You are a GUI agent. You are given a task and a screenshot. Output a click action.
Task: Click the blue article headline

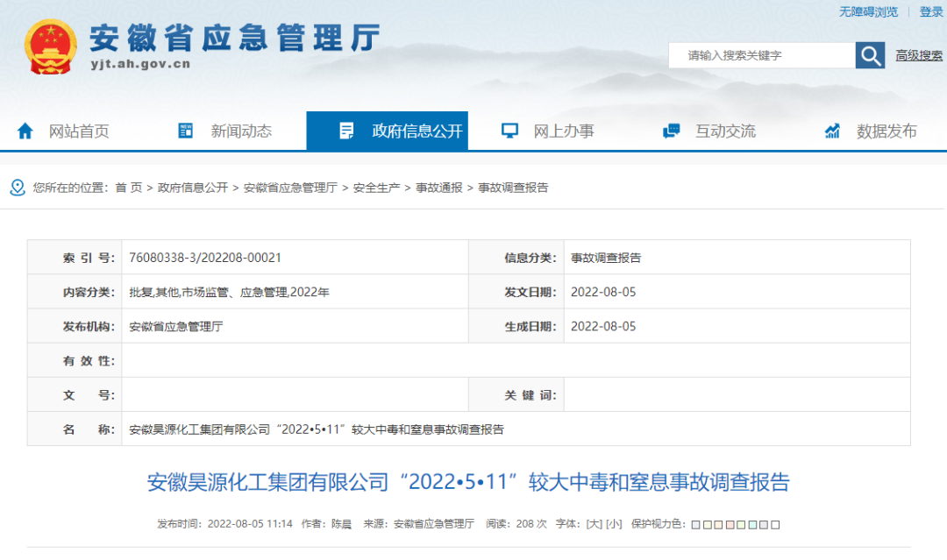(468, 482)
